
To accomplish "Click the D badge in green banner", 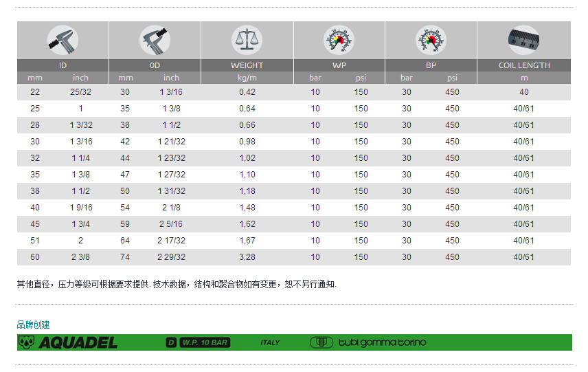I will pyautogui.click(x=172, y=342).
